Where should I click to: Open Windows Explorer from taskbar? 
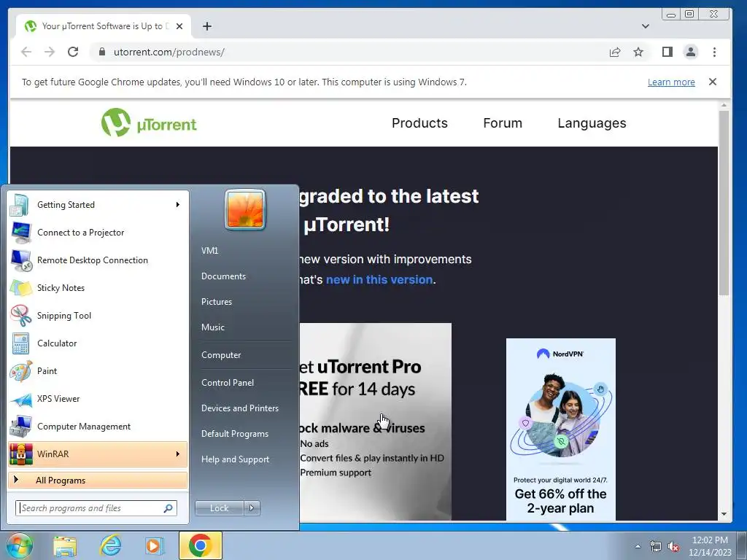(65, 546)
